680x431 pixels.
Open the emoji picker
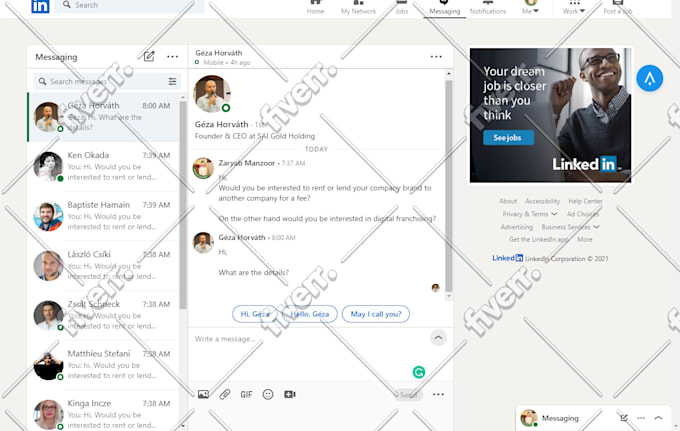[x=268, y=394]
